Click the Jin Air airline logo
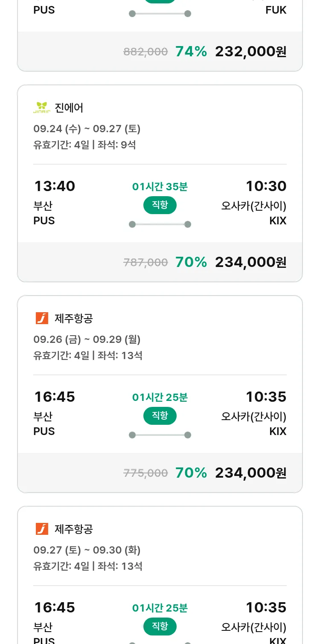320x644 pixels. (x=42, y=107)
